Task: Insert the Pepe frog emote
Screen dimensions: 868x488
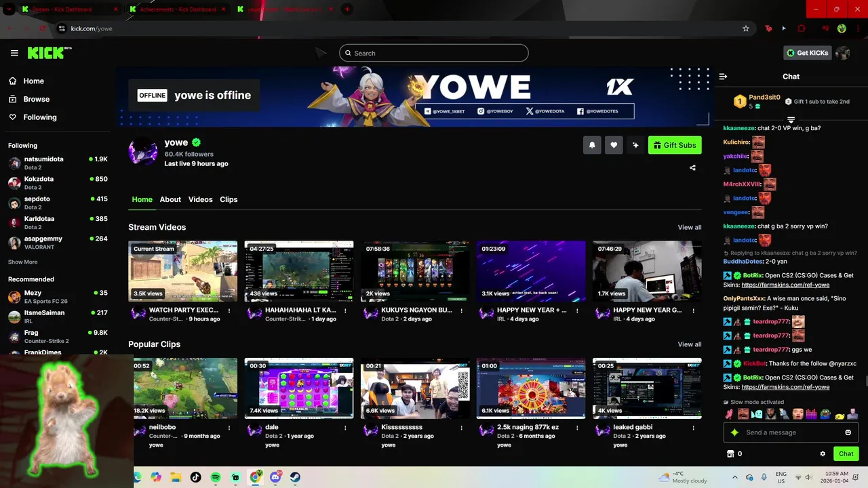Action: coord(825,413)
